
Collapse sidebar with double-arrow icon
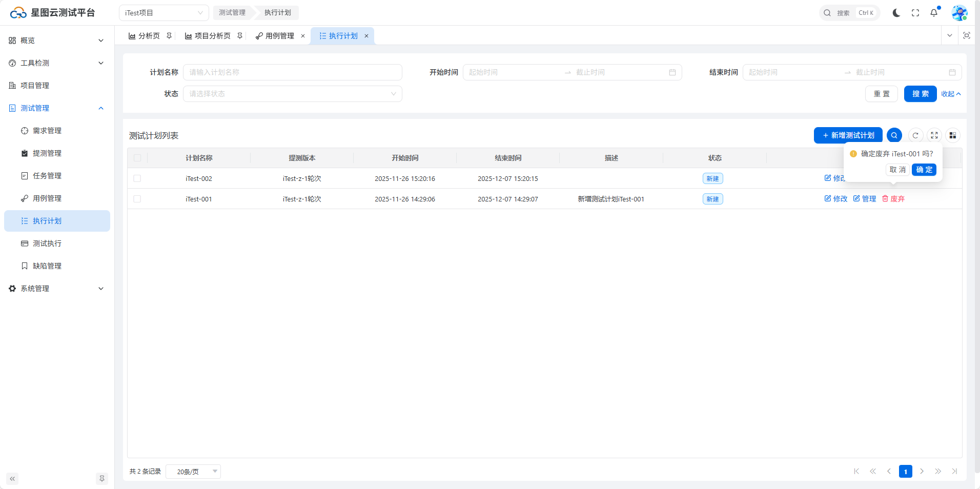tap(12, 479)
